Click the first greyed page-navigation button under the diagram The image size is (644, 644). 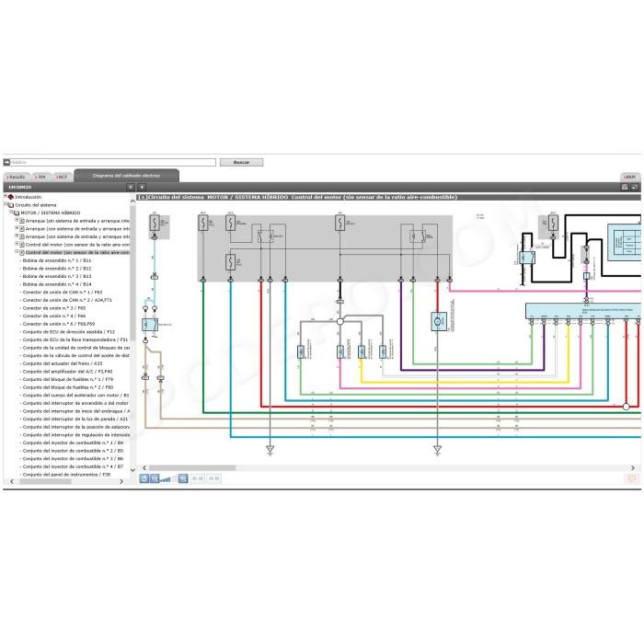pyautogui.click(x=198, y=478)
